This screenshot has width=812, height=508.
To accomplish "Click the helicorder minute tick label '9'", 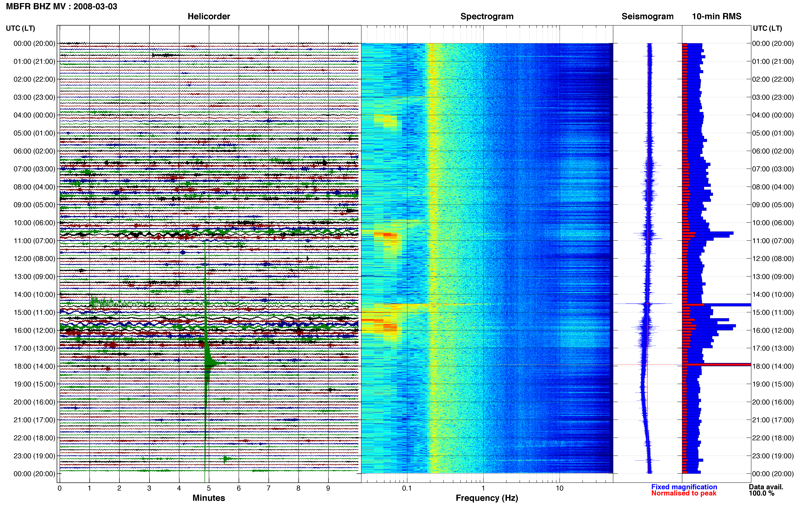I will pos(328,488).
